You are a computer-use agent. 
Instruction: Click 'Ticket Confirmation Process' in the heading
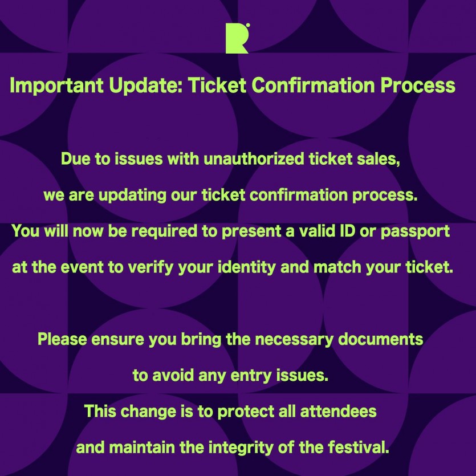pos(322,85)
